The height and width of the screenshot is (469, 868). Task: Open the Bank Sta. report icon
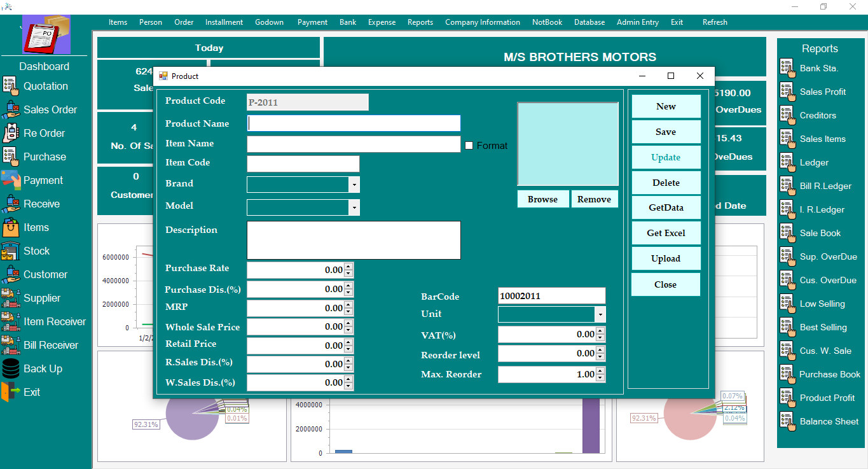coord(788,68)
